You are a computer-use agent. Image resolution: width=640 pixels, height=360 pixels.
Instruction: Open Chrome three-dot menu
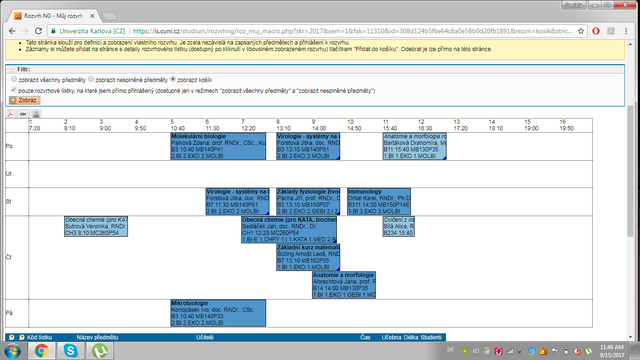pyautogui.click(x=626, y=31)
